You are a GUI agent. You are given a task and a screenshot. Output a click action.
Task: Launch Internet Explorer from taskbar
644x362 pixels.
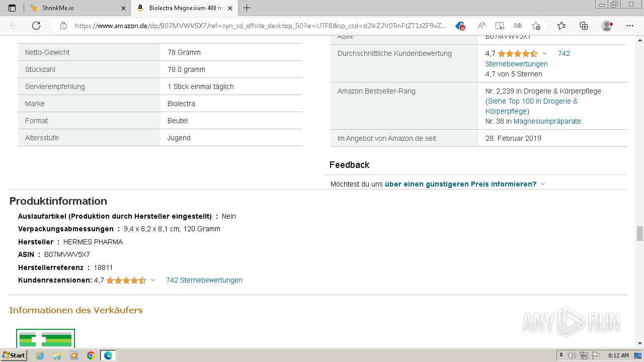(40, 355)
